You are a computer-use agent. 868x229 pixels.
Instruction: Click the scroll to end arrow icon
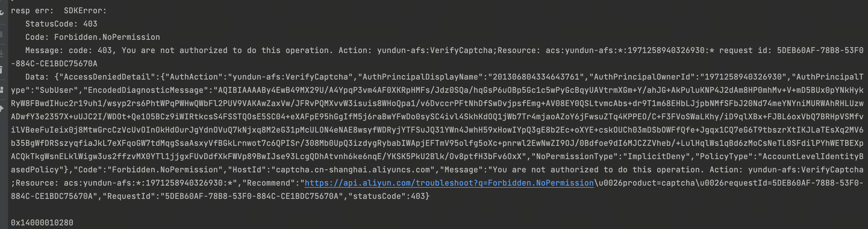click(1, 53)
